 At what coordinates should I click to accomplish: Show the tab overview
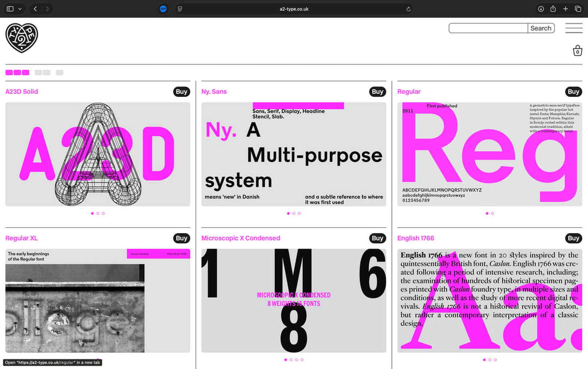click(x=578, y=9)
